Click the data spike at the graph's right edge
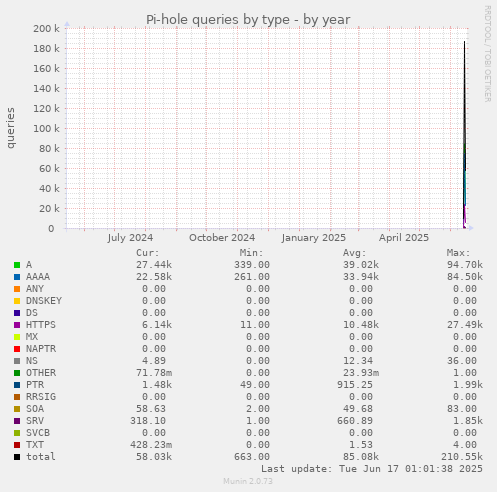 coord(465,135)
